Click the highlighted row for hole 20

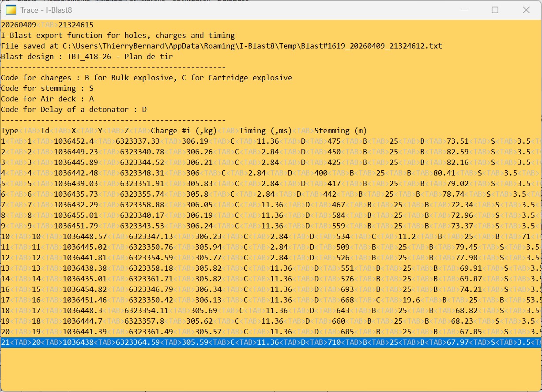tap(177, 342)
